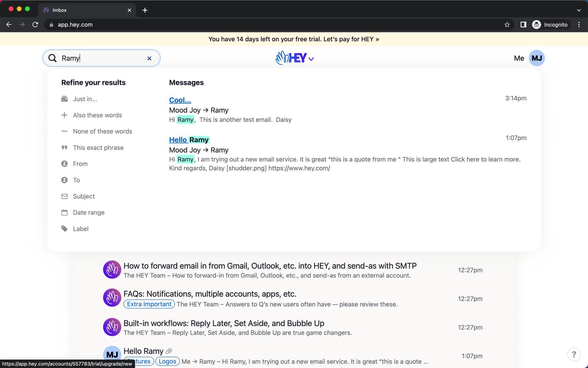Open the Cool... message result

coord(180,100)
